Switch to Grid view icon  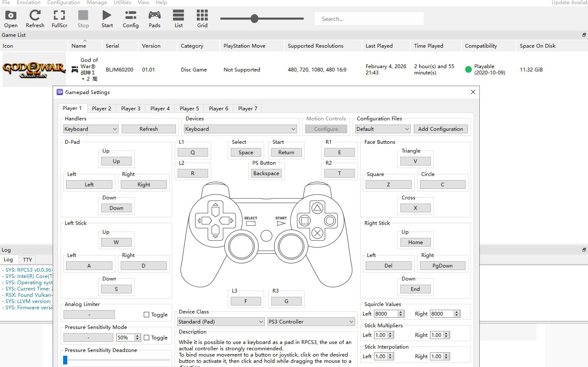point(202,19)
